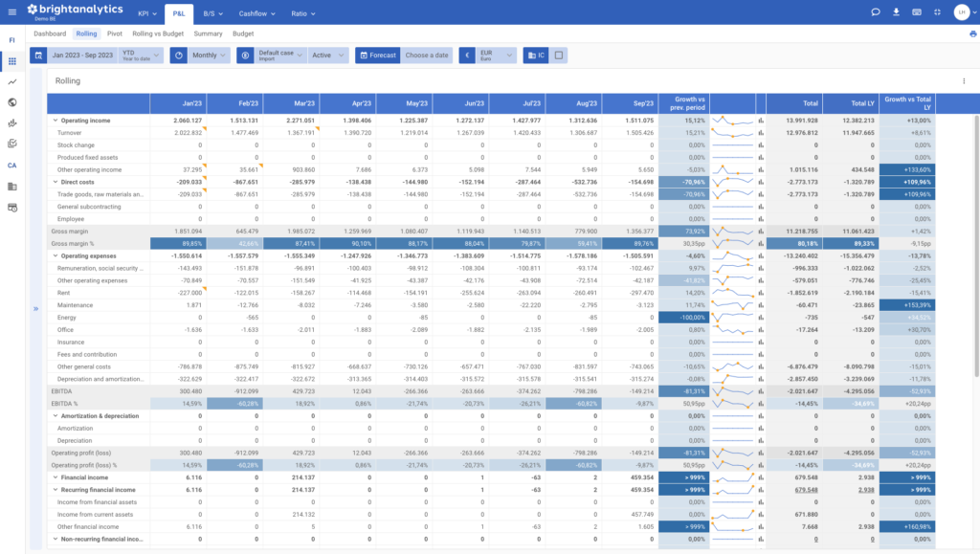Image resolution: width=980 pixels, height=554 pixels.
Task: Click the download icon in header
Action: point(896,11)
